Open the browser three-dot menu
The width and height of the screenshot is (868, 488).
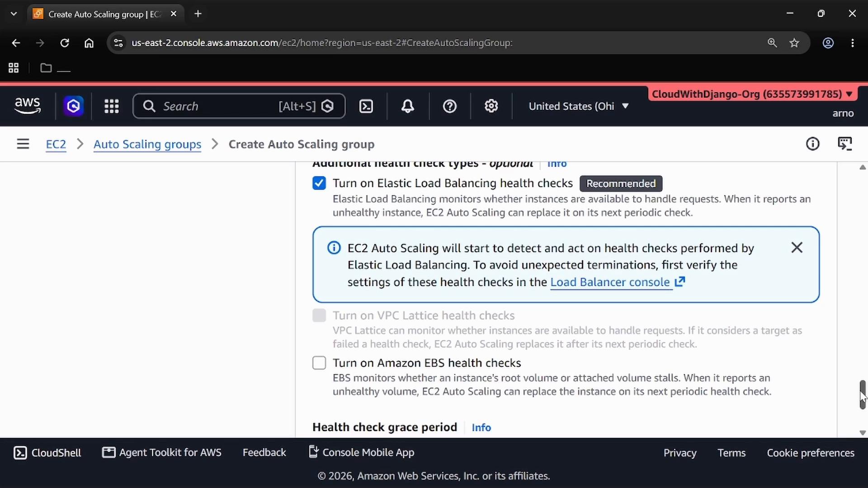pos(853,43)
